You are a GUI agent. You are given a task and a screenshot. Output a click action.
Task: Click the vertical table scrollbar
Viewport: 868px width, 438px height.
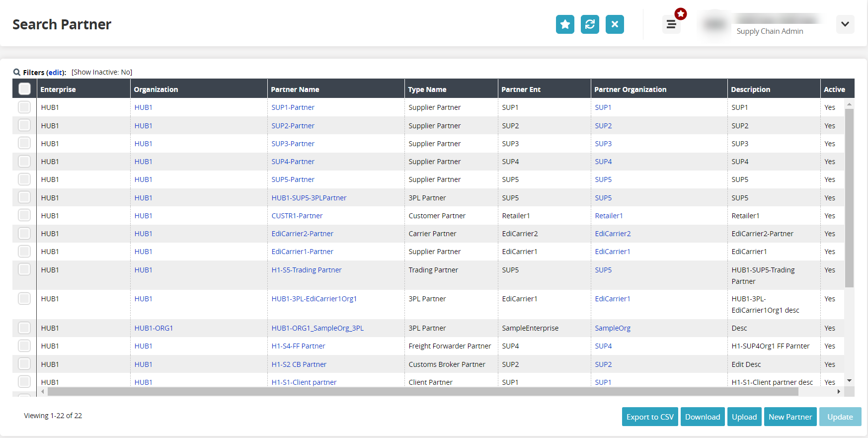(849, 199)
